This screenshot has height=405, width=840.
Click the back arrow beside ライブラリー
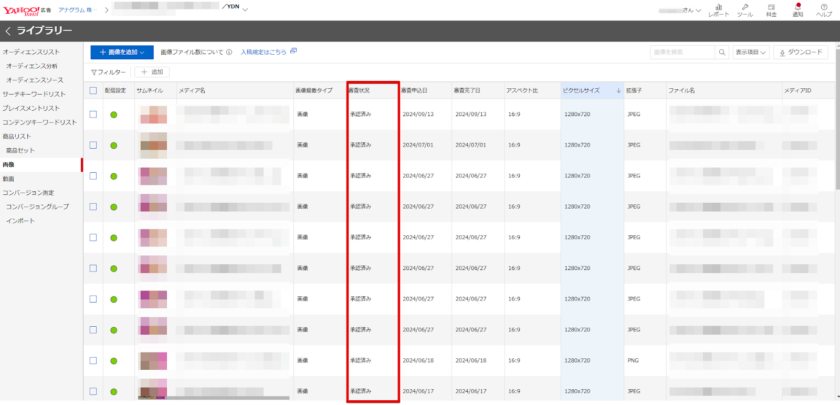coord(8,31)
